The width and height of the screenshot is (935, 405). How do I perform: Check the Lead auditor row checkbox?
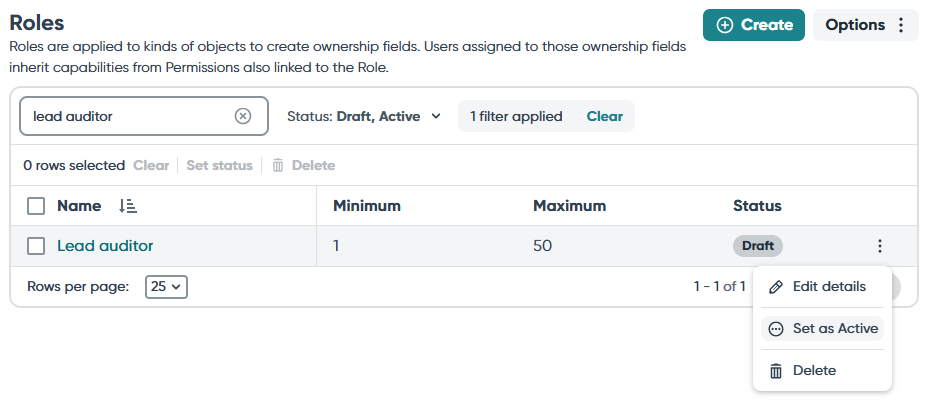point(36,246)
